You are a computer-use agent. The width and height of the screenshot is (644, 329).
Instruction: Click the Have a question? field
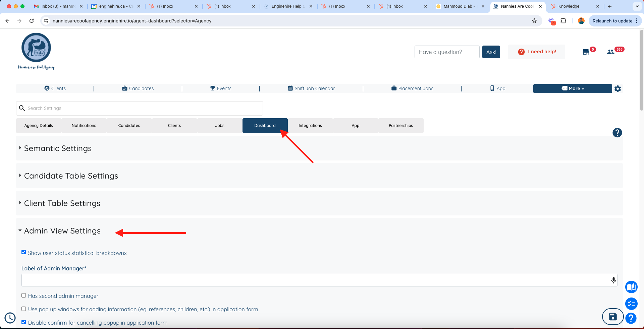(x=447, y=52)
